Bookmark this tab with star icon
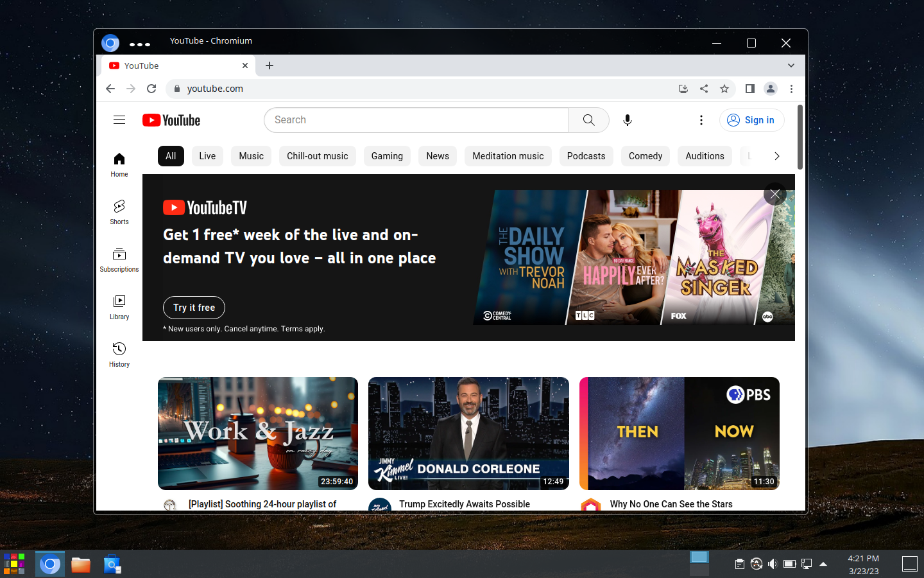 (x=724, y=89)
